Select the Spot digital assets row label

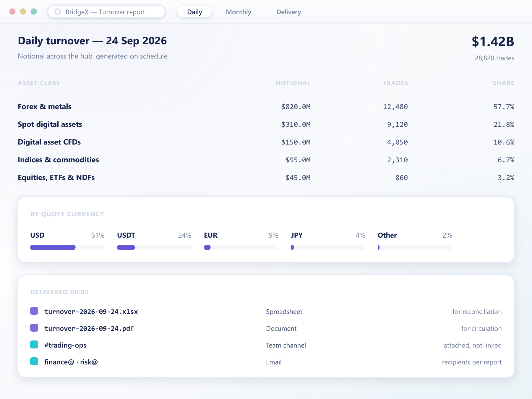click(x=50, y=124)
